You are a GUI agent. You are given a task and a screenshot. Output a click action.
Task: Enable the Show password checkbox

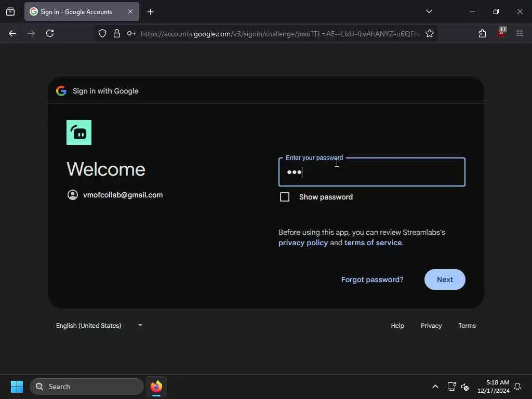click(x=285, y=197)
